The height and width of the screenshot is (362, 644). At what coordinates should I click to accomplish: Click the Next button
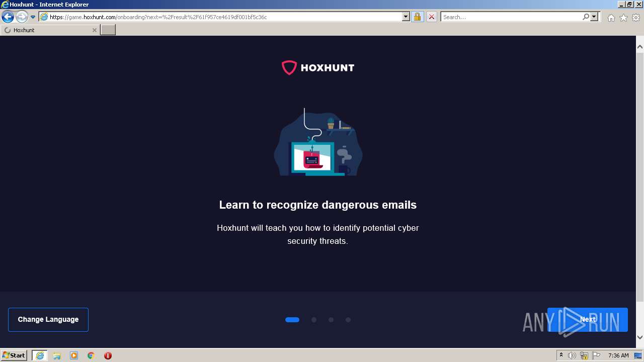point(587,320)
